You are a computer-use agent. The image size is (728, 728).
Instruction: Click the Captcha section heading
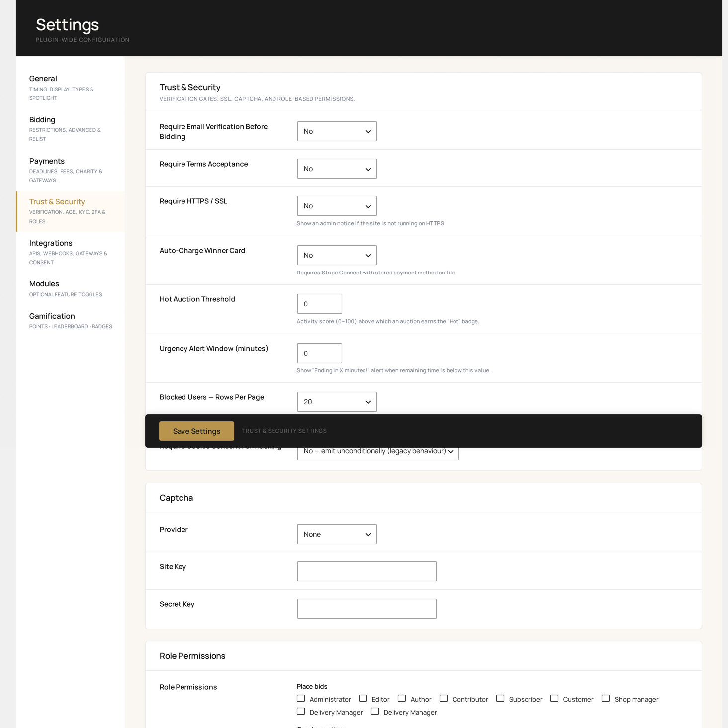(176, 498)
